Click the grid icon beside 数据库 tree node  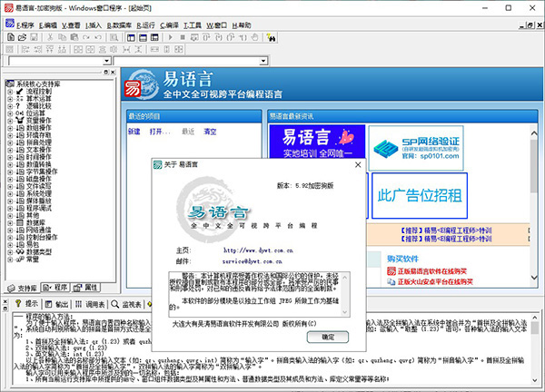click(x=19, y=222)
